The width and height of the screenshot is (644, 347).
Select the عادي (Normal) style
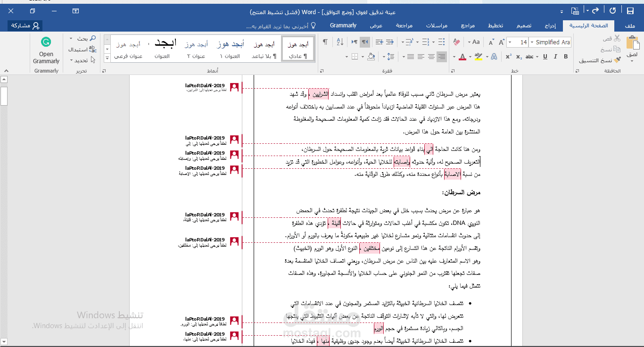[x=298, y=49]
